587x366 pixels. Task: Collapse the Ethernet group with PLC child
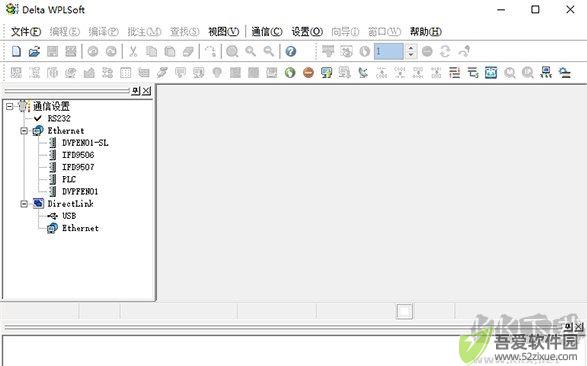(x=24, y=131)
